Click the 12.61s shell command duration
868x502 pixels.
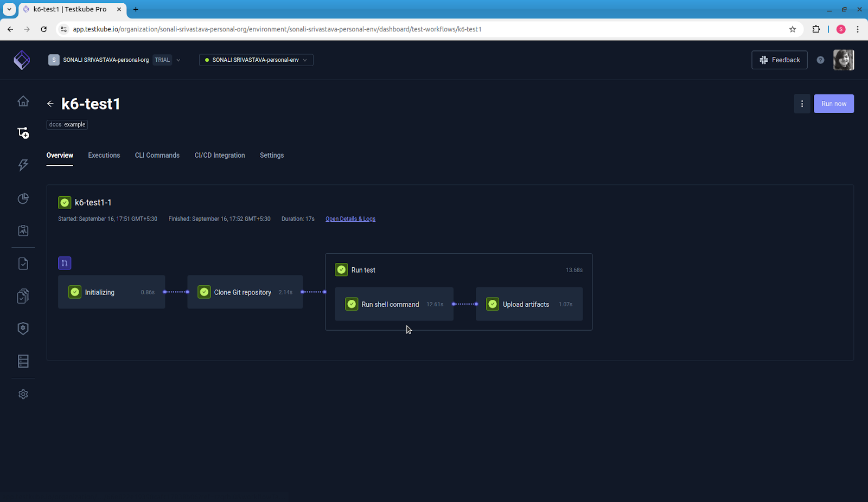tap(435, 304)
